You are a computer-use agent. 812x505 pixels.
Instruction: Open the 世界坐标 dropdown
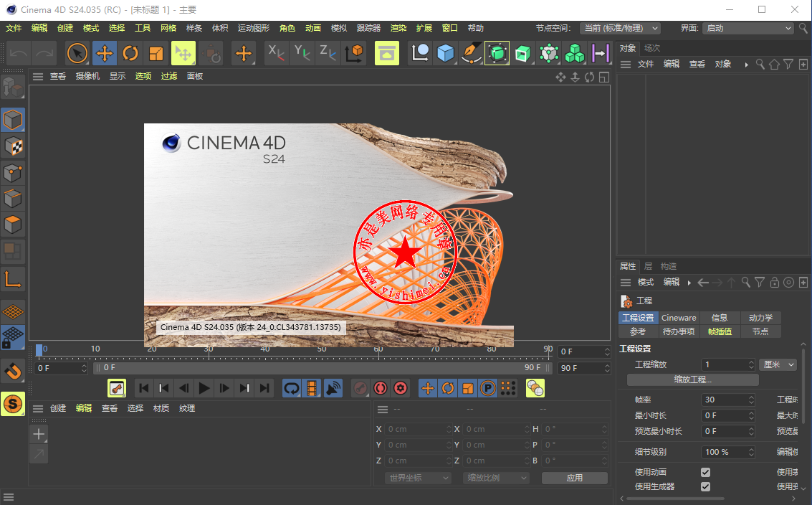coord(417,478)
